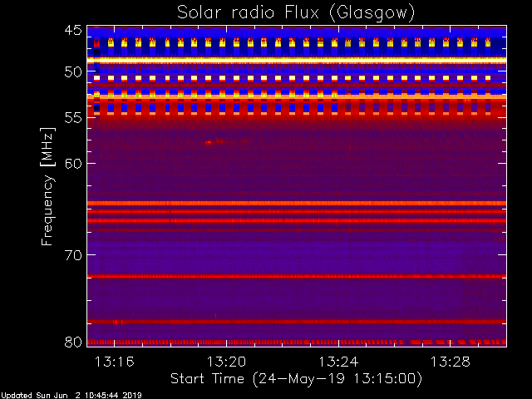
Task: Click the red horizontal line near 72 MHz
Action: (298, 276)
